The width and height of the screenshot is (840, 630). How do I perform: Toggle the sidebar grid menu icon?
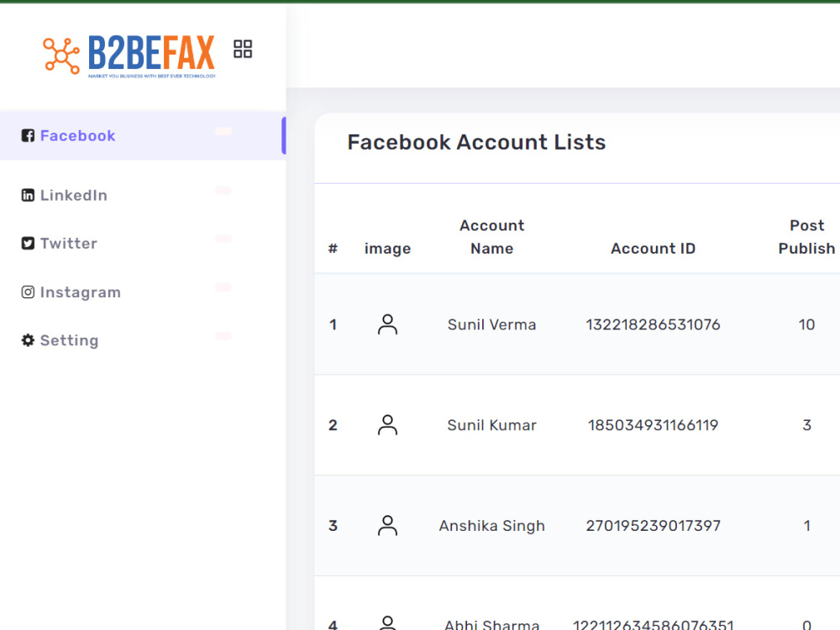point(243,49)
